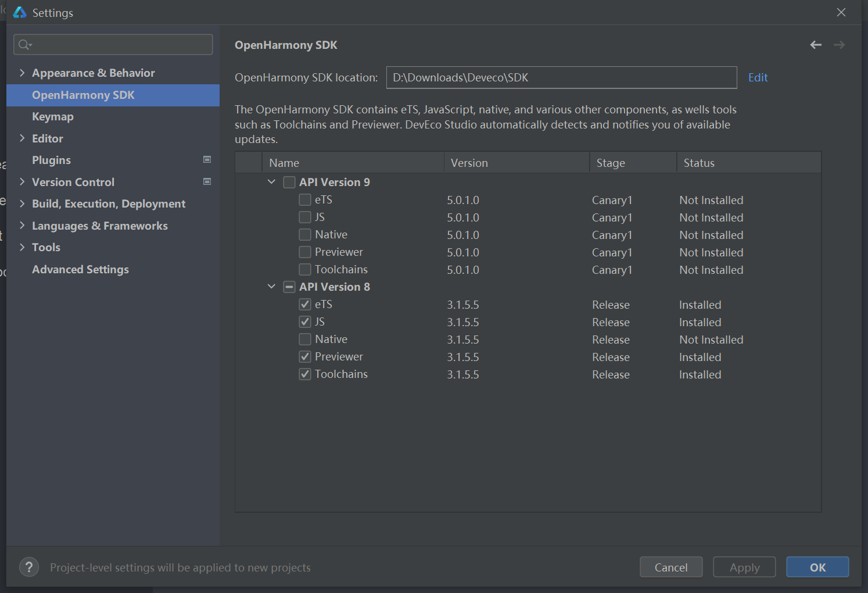Tick Toolchains 5.0.1.0 checkbox
The height and width of the screenshot is (593, 868).
click(304, 269)
